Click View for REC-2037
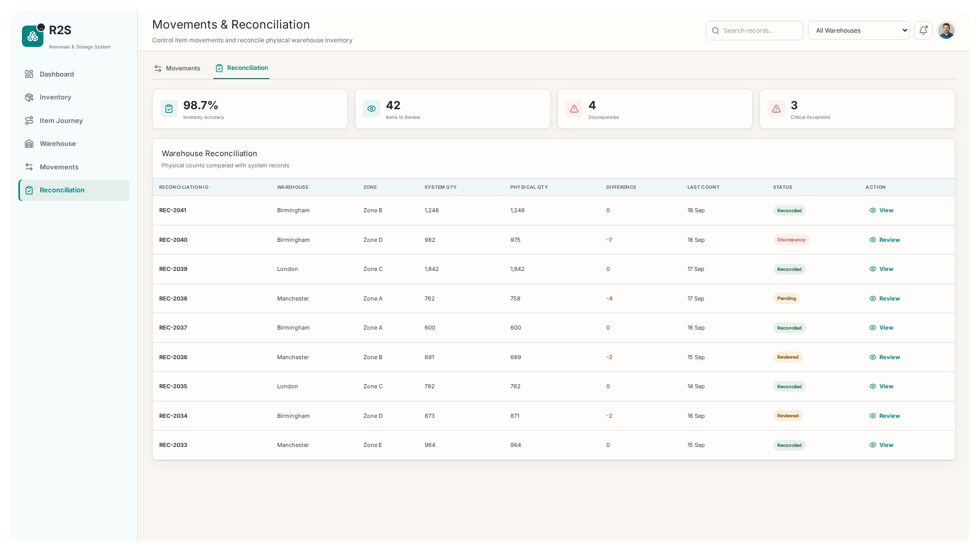The image size is (980, 551). point(881,328)
